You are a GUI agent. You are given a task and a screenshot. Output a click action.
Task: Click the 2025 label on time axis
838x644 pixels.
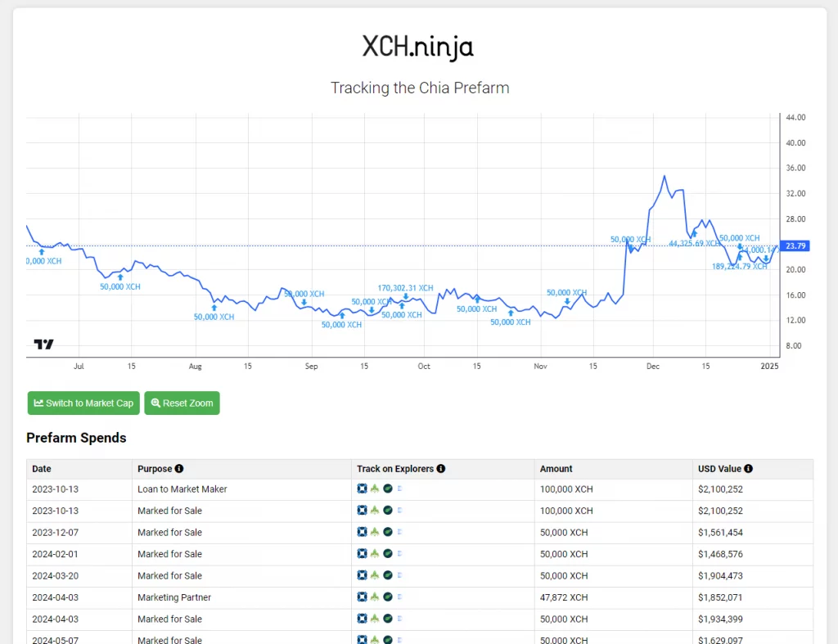click(x=769, y=366)
